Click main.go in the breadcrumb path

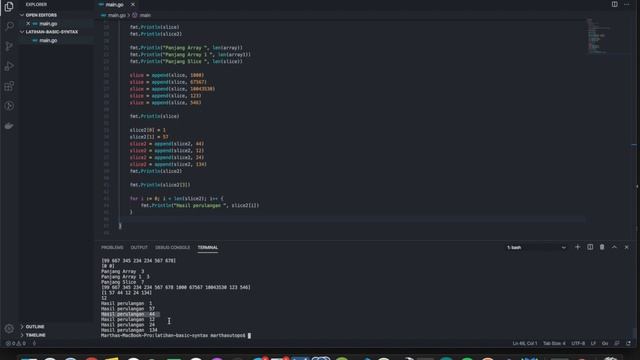coord(116,15)
